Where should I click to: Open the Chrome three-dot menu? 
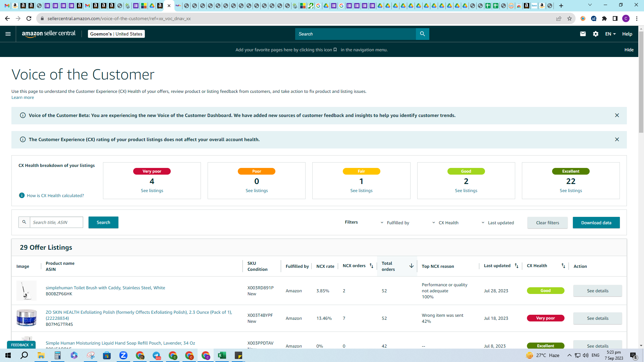(x=637, y=18)
